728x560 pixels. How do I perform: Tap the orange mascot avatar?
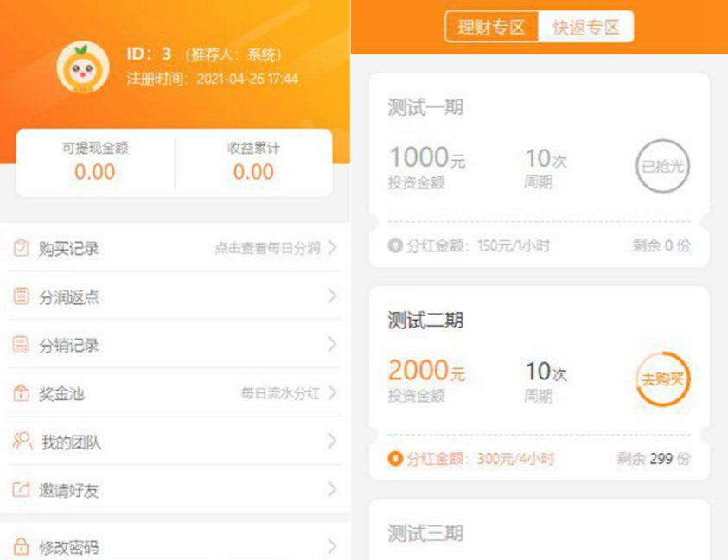tap(83, 67)
